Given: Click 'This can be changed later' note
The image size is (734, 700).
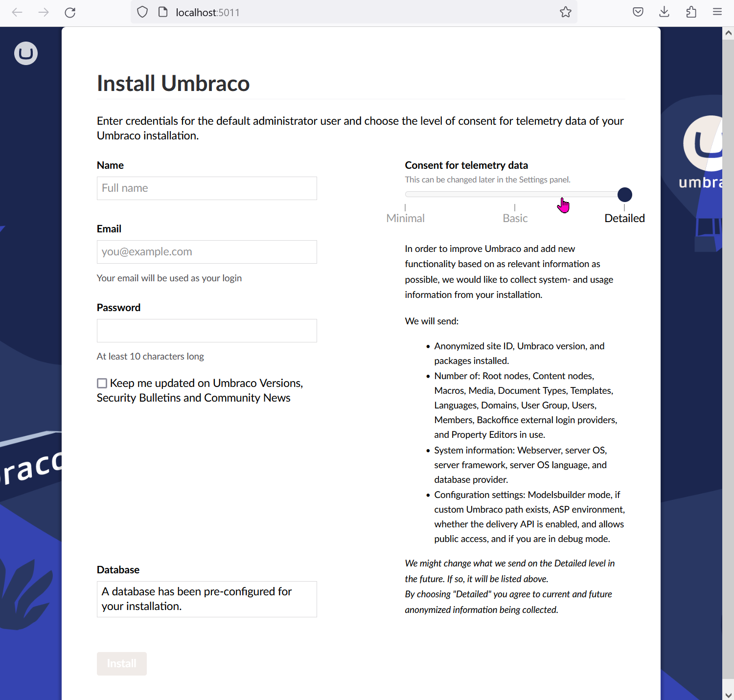Looking at the screenshot, I should click(x=487, y=180).
